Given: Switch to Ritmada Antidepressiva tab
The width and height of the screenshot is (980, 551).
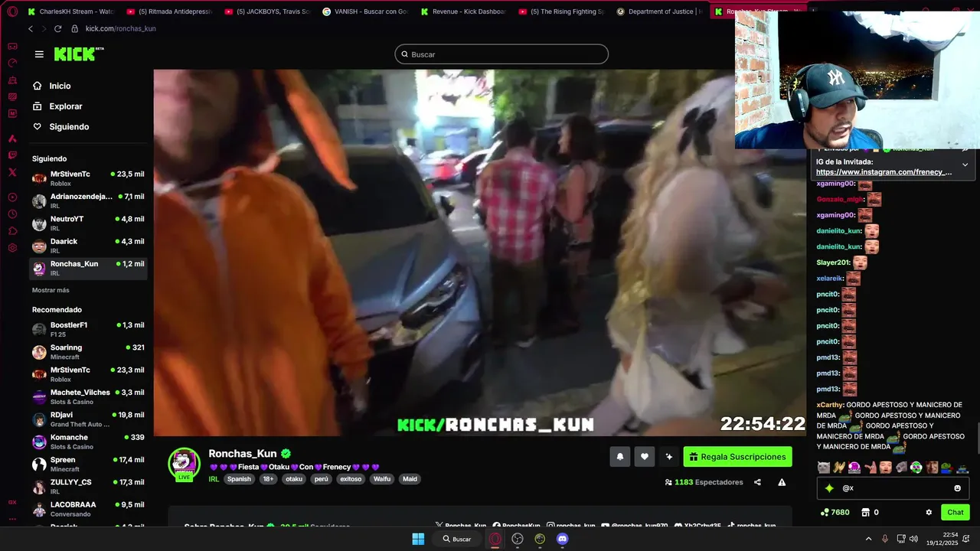Looking at the screenshot, I should coord(170,11).
